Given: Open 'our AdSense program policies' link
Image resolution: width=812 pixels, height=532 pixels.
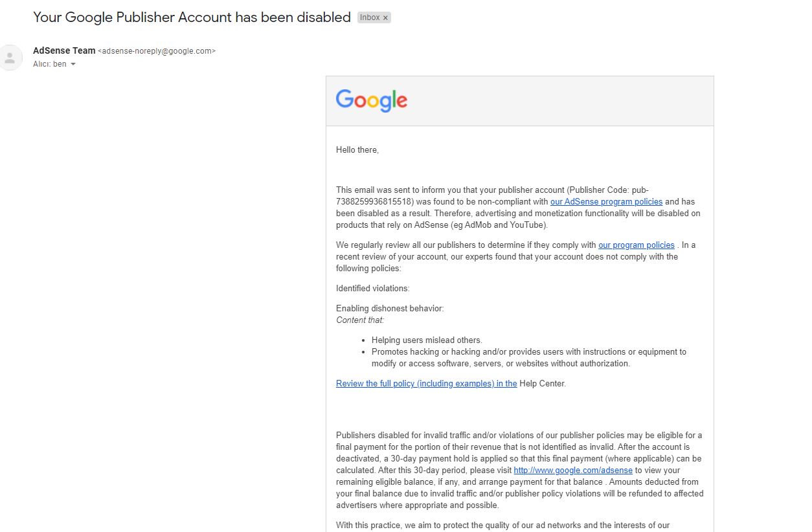Looking at the screenshot, I should click(606, 202).
